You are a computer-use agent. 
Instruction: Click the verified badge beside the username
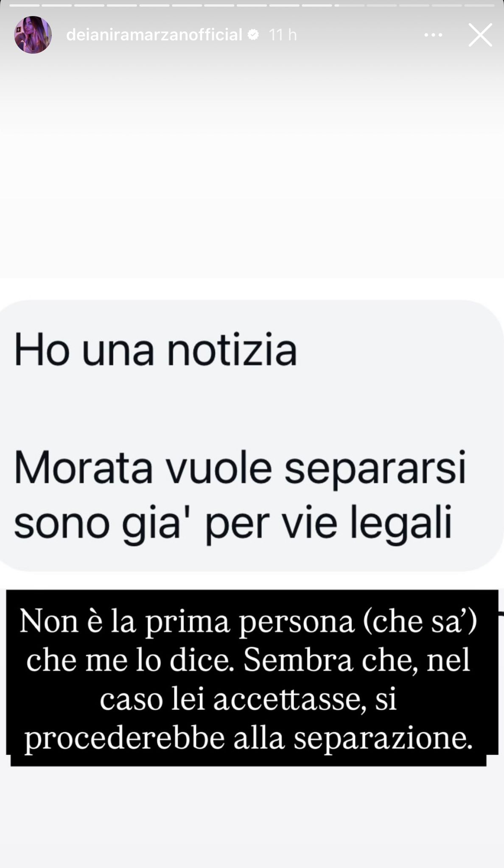253,35
